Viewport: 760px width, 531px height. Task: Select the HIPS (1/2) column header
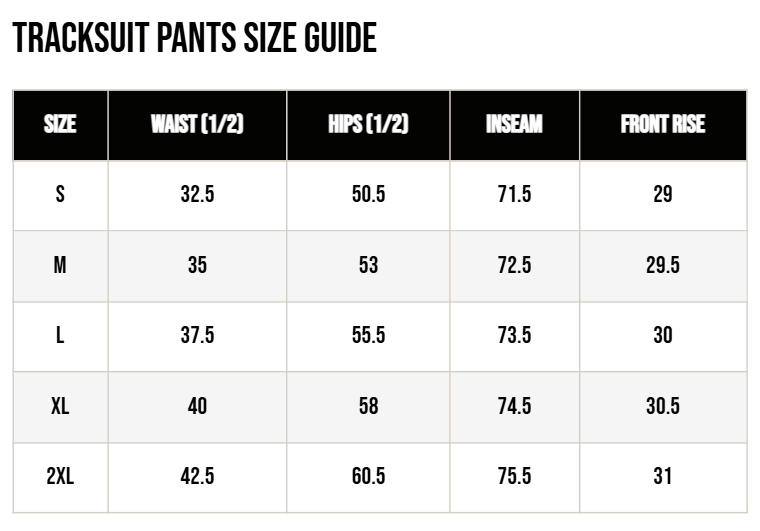tap(368, 124)
